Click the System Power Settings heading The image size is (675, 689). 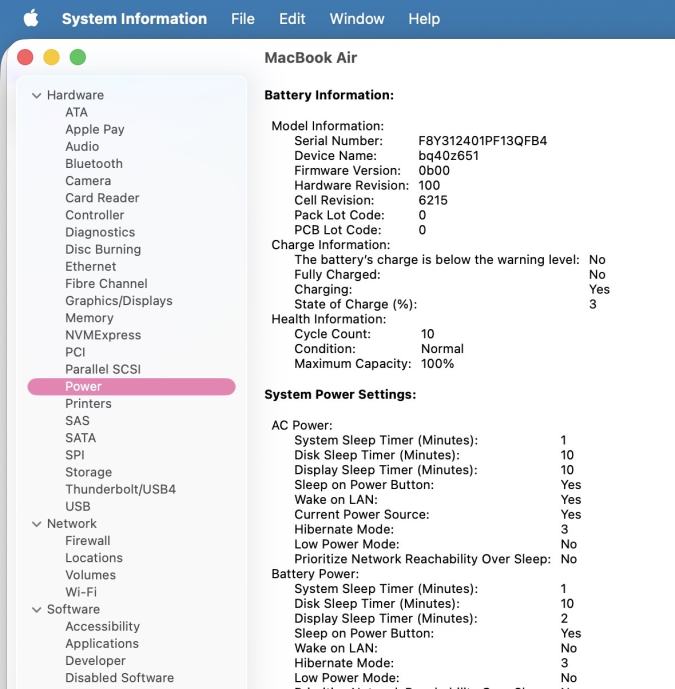click(340, 395)
